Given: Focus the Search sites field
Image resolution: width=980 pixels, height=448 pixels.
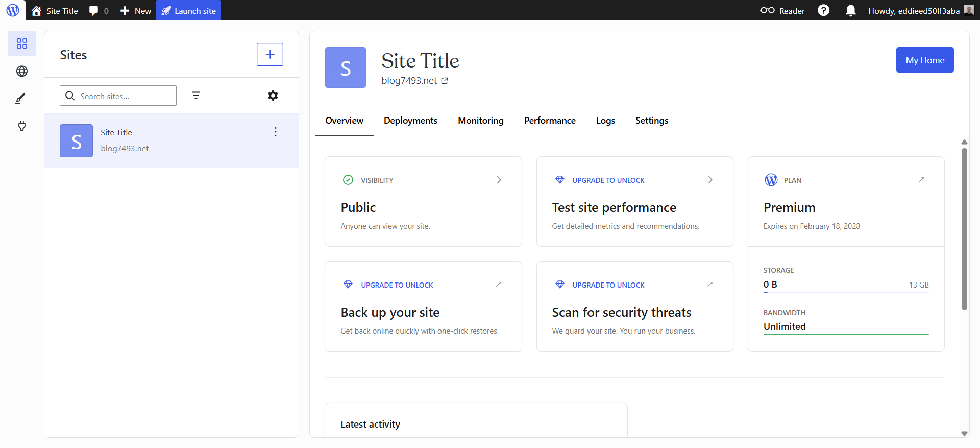Looking at the screenshot, I should pos(118,96).
